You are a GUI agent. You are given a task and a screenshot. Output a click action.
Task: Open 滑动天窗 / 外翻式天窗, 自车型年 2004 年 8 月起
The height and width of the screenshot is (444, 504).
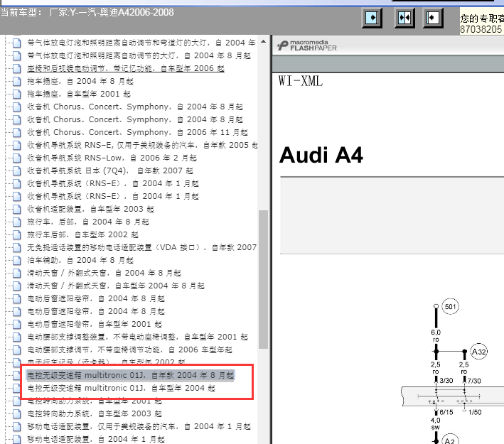coord(116,286)
